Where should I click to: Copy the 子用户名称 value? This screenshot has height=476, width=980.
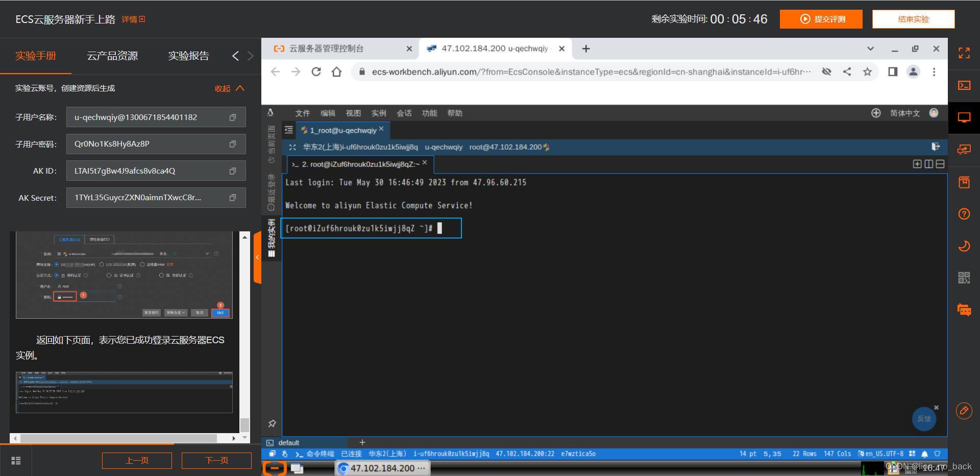pos(233,117)
